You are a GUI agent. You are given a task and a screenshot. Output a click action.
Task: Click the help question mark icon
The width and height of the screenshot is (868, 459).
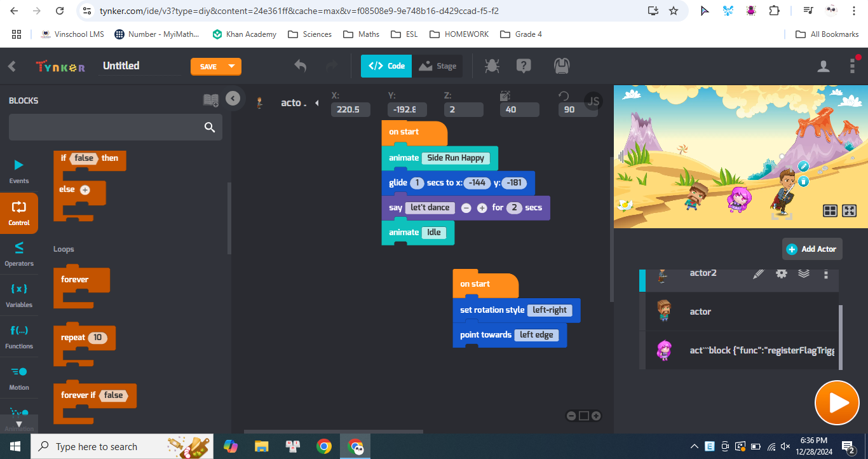[x=524, y=65]
